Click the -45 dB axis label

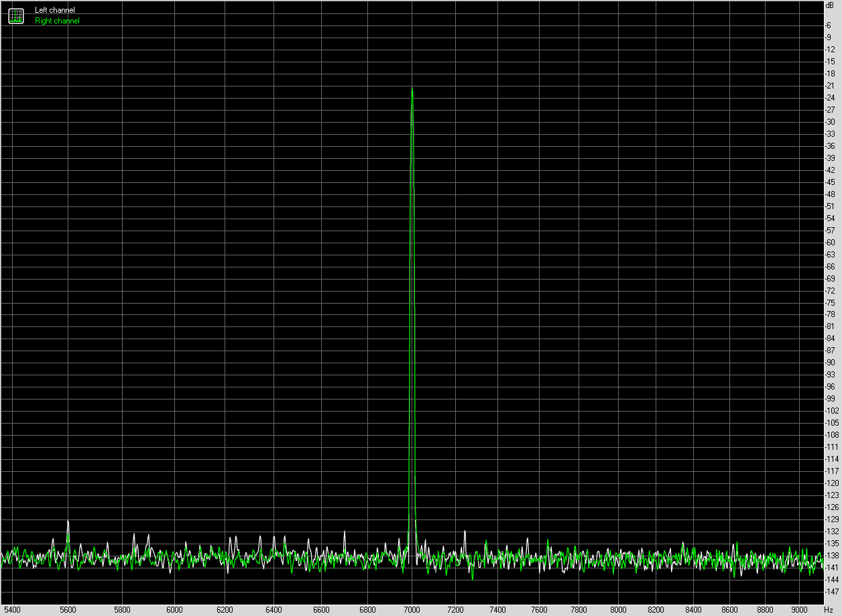(x=830, y=182)
